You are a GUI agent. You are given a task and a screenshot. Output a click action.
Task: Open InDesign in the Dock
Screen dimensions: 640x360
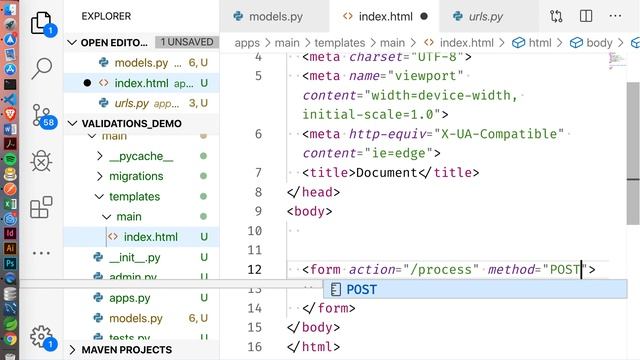[10, 233]
